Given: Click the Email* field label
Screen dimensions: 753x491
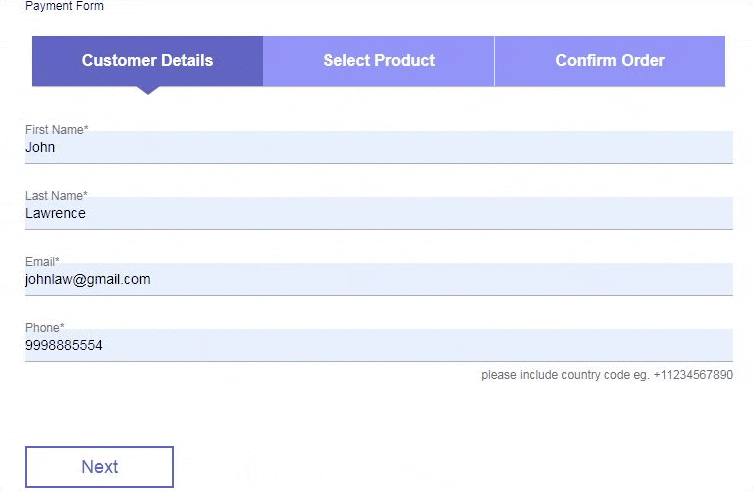Looking at the screenshot, I should [42, 262].
